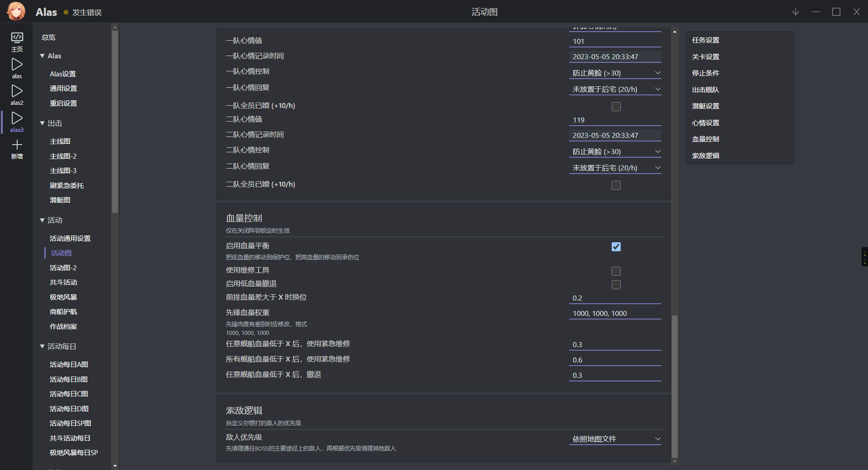Enable 二队全员已婚 (+10/h) checkbox
Image resolution: width=868 pixels, height=470 pixels.
(616, 185)
